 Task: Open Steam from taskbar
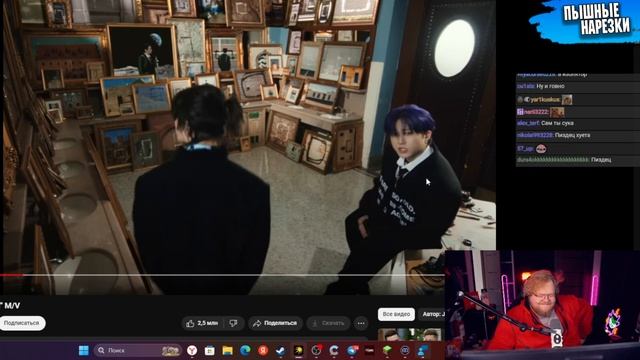[281, 350]
